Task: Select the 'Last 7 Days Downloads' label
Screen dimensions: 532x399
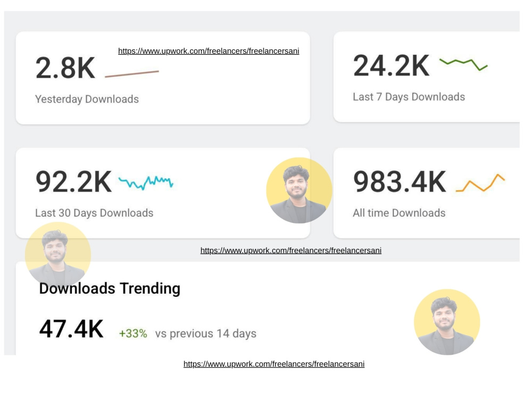Action: pyautogui.click(x=409, y=97)
